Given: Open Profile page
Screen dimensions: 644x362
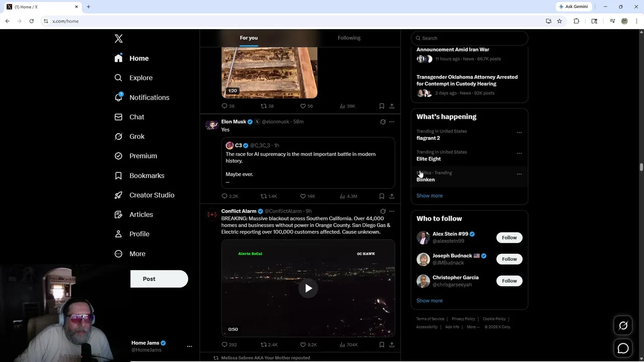Looking at the screenshot, I should (132, 234).
